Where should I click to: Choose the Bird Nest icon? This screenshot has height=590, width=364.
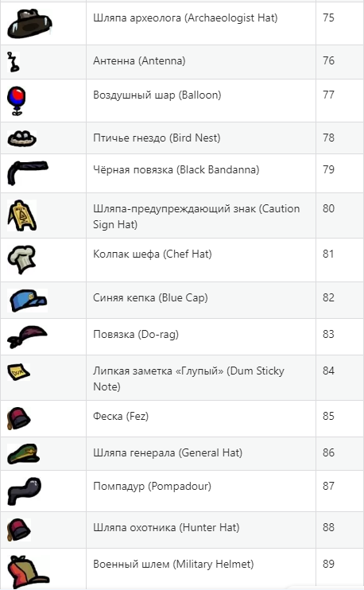(x=22, y=138)
